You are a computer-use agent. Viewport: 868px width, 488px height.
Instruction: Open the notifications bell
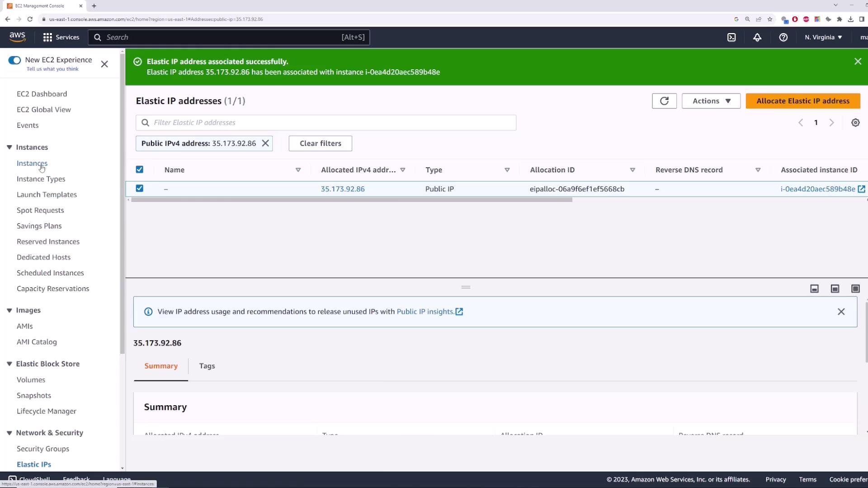pos(757,38)
